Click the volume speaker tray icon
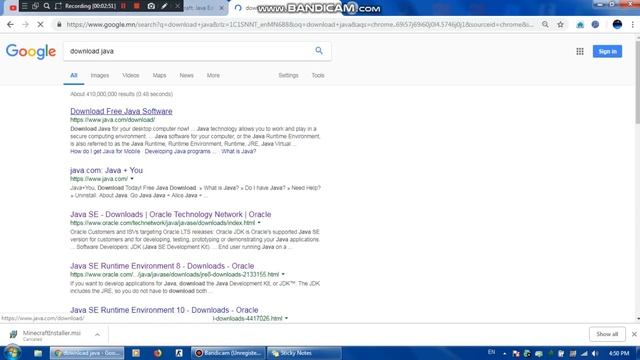The image size is (640, 360). pyautogui.click(x=595, y=353)
